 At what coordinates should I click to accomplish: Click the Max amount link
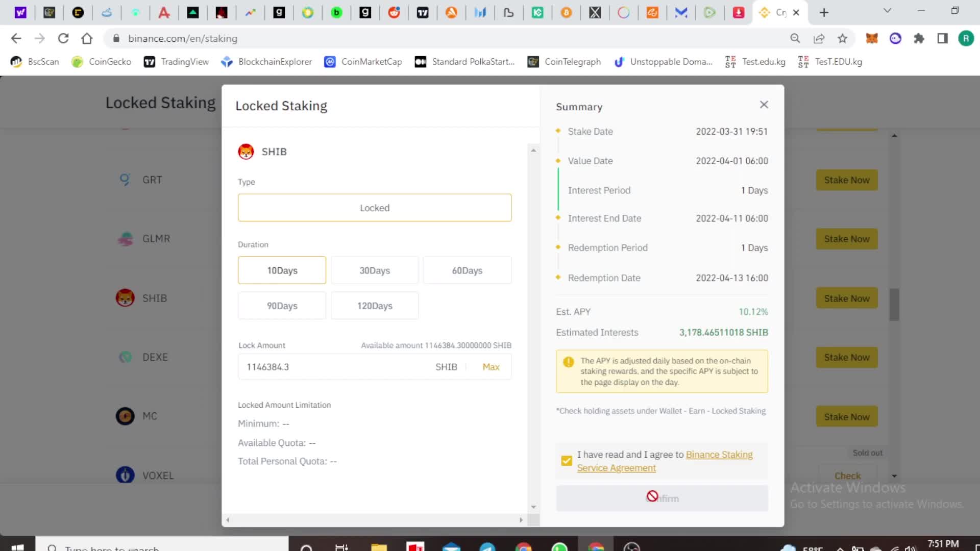(491, 367)
